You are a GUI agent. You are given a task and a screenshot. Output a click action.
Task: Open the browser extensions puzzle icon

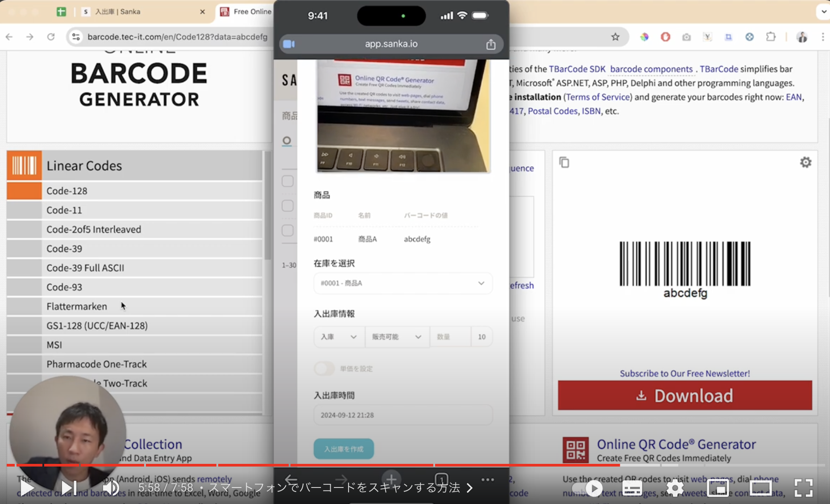(x=771, y=37)
